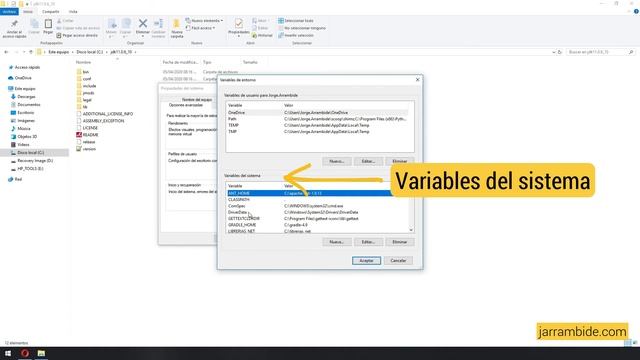Image resolution: width=640 pixels, height=360 pixels.
Task: Click Eliminar button under system variables
Action: coord(399,242)
